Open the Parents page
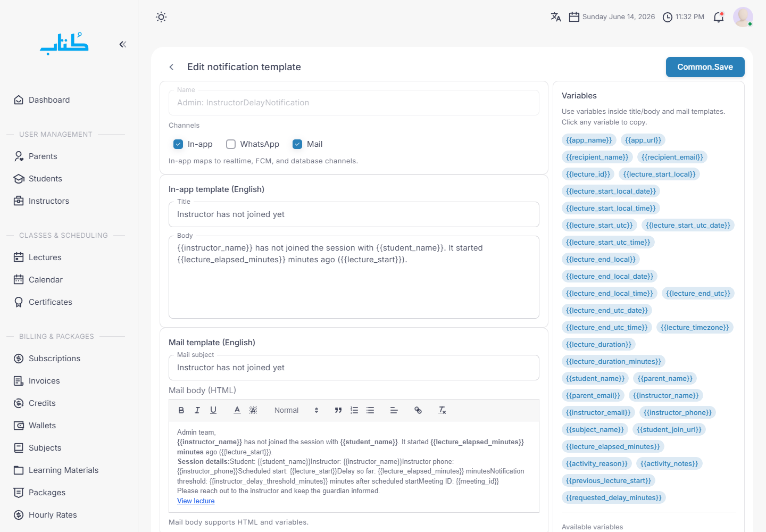 click(43, 156)
